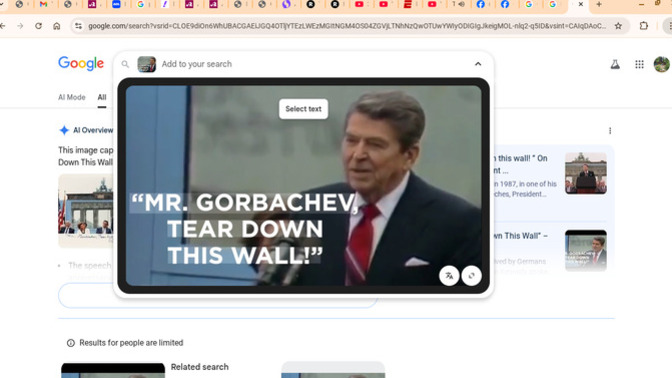Open the Extensions puzzle icon
Viewport: 672px width, 378px height.
pyautogui.click(x=644, y=26)
